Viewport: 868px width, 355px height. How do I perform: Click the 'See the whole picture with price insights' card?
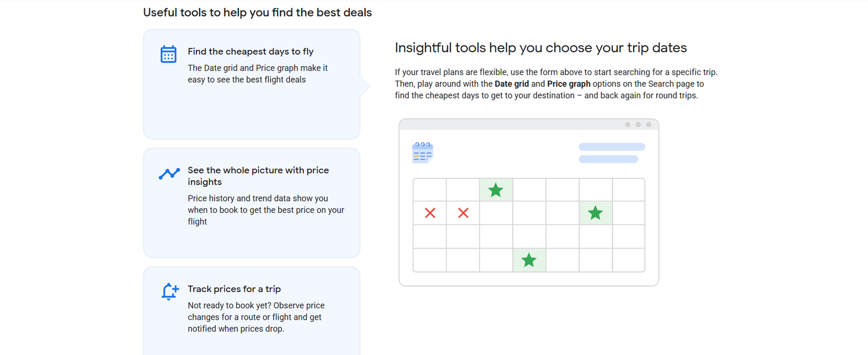click(251, 202)
